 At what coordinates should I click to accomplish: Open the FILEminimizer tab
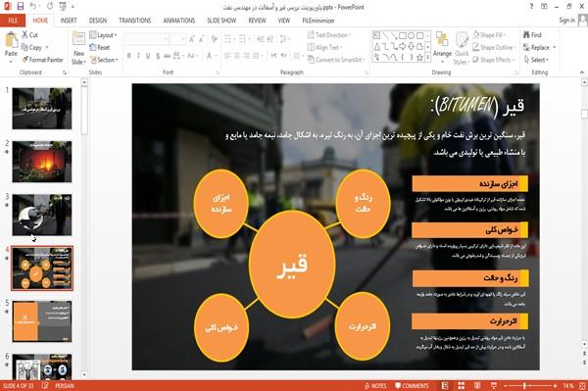pos(318,21)
